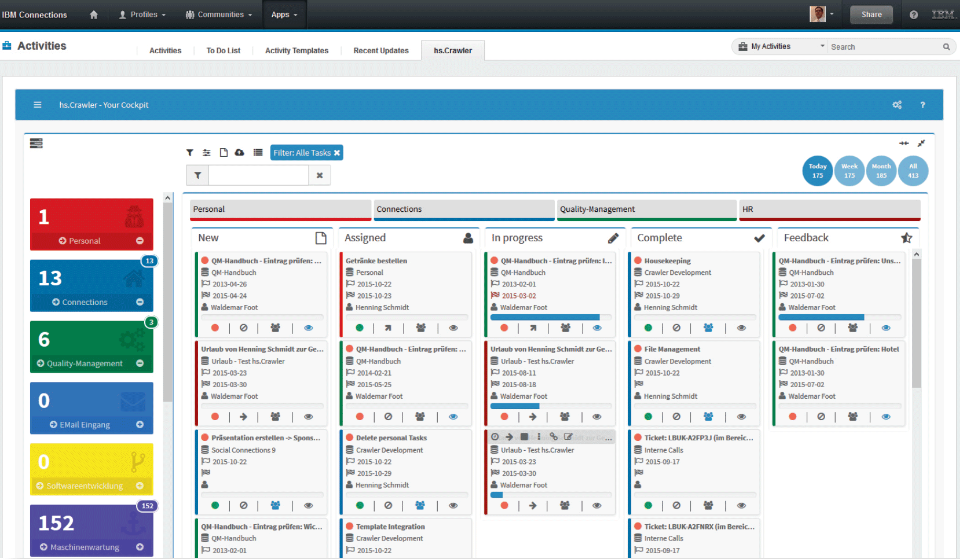Viewport: 960px width, 559px height.
Task: Click the filter text input field
Action: coord(258,176)
